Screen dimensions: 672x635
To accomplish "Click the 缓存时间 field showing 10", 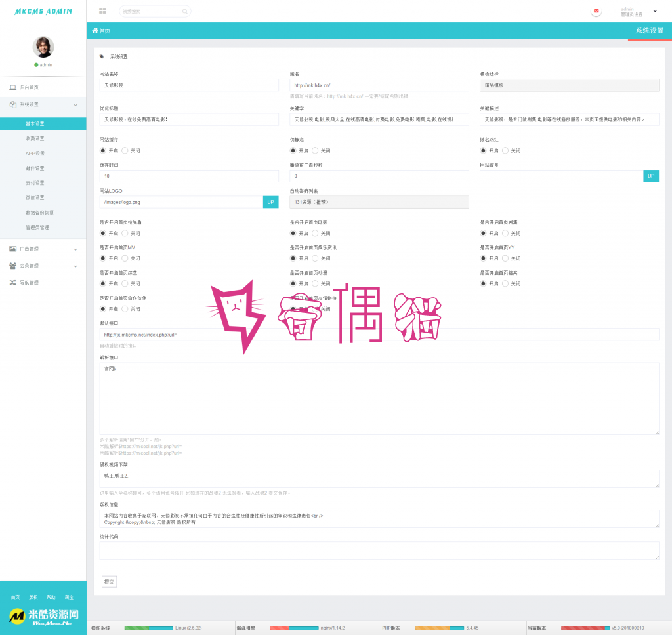I will pyautogui.click(x=189, y=176).
